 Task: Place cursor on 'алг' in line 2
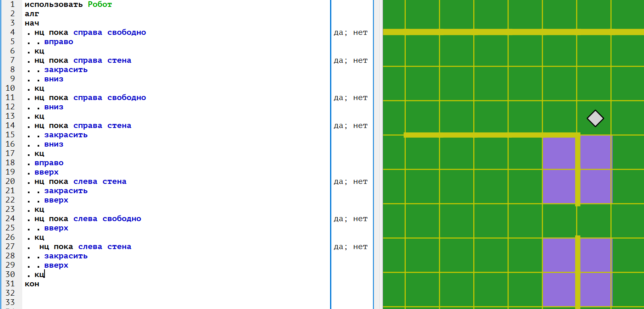pos(32,14)
